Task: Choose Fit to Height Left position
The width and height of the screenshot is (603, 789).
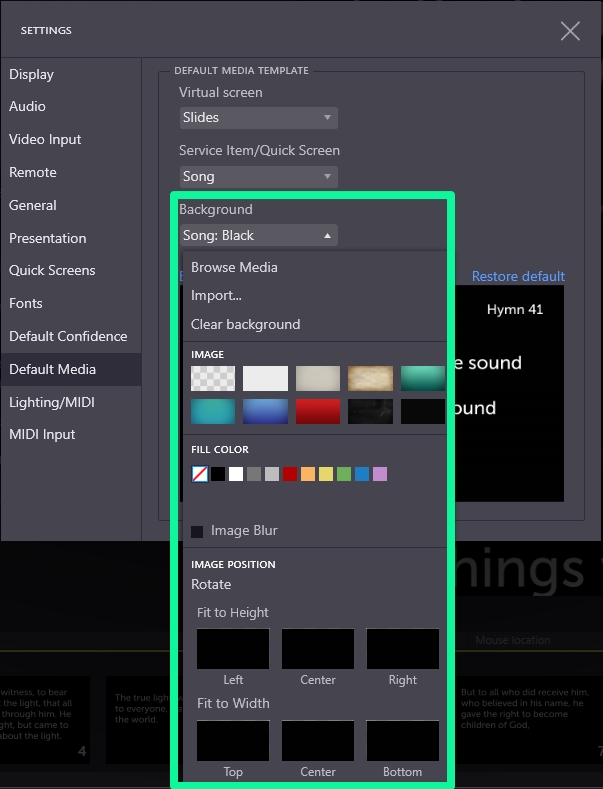Action: [x=233, y=649]
